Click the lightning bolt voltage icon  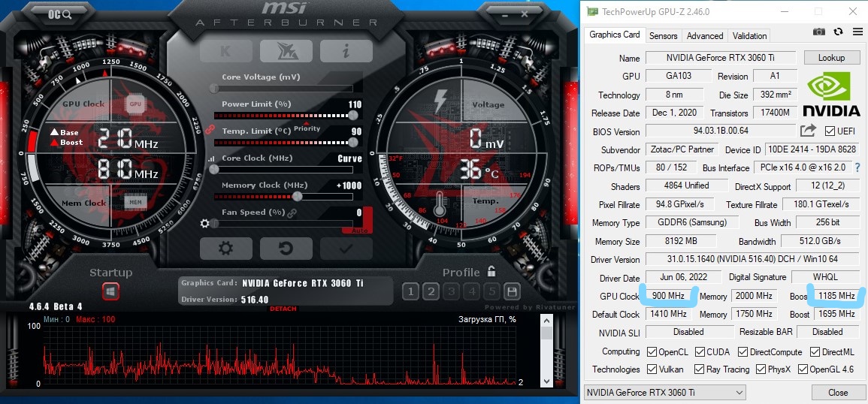click(440, 101)
